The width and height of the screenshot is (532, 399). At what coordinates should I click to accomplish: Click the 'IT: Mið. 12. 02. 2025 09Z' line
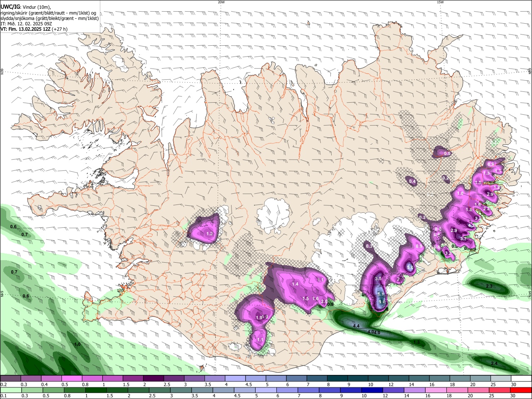click(26, 24)
